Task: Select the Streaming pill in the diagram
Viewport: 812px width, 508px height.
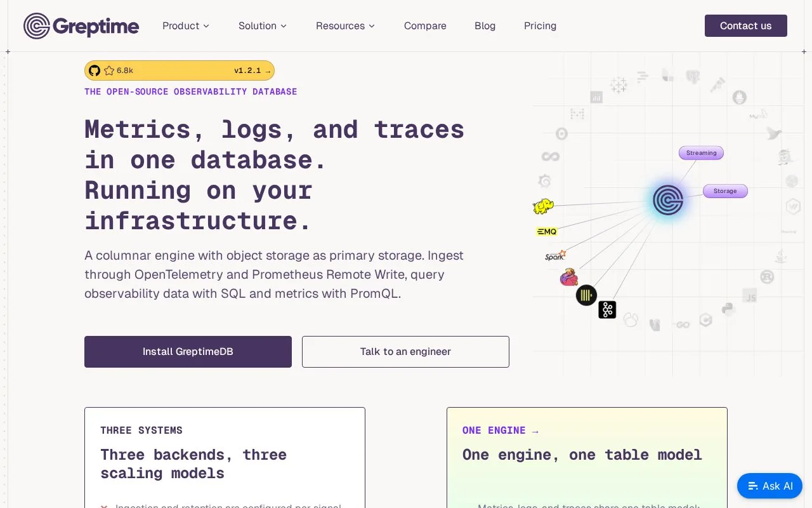Action: coord(701,153)
